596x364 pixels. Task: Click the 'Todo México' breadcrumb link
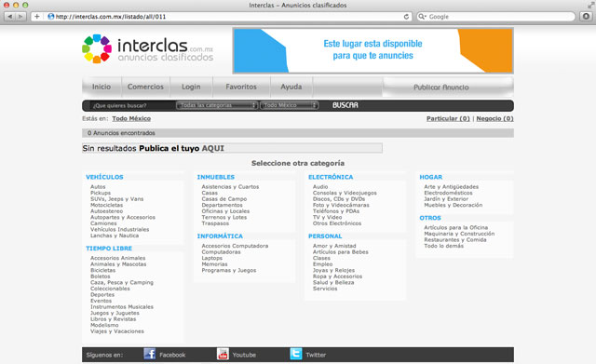(131, 118)
